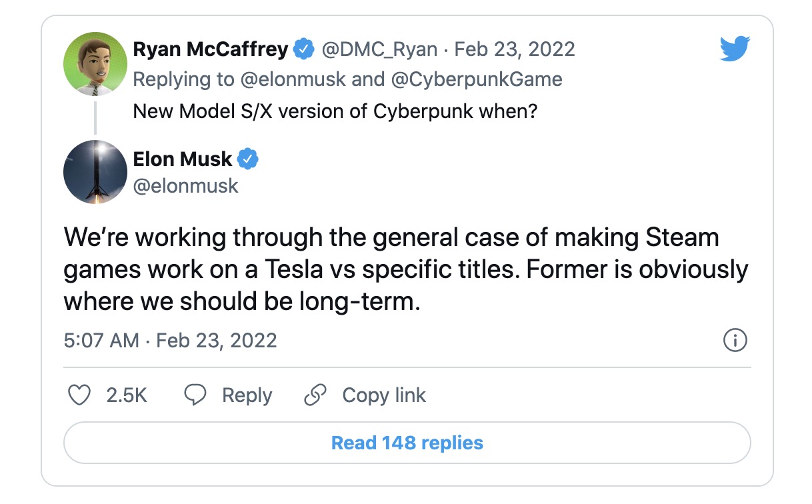Open the @DMC_Ryan handle
812x504 pixels.
(379, 49)
